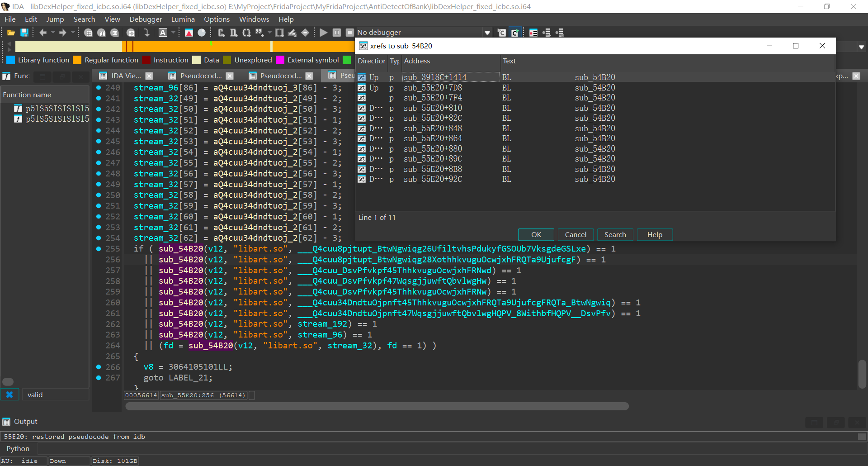Click the Open file folder icon

11,33
